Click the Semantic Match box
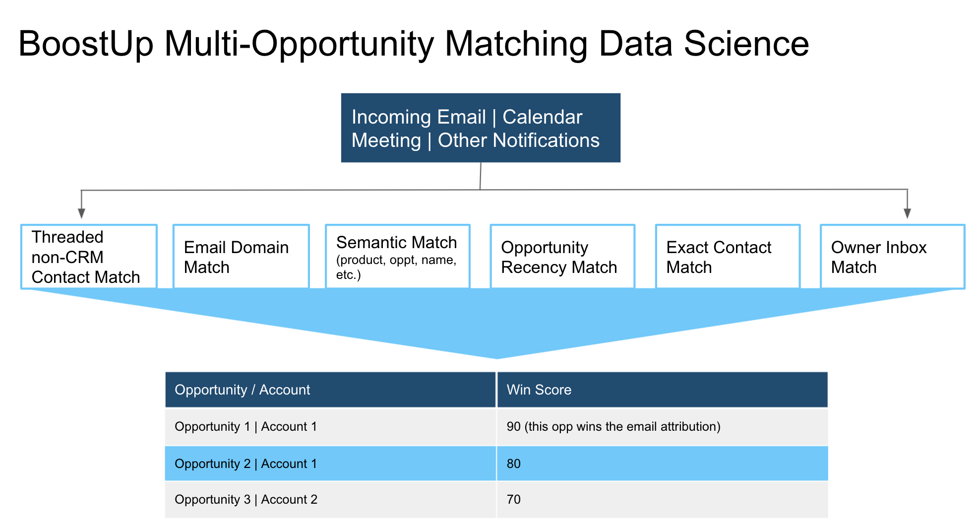 [x=398, y=257]
